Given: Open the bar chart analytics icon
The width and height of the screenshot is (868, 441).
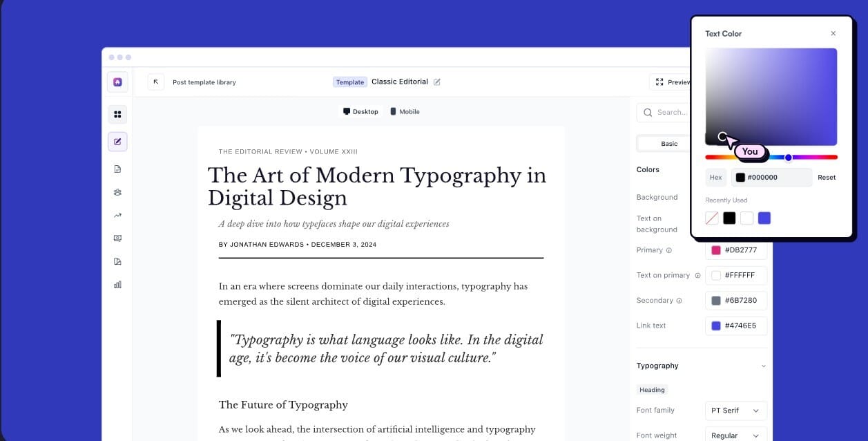Looking at the screenshot, I should [117, 284].
